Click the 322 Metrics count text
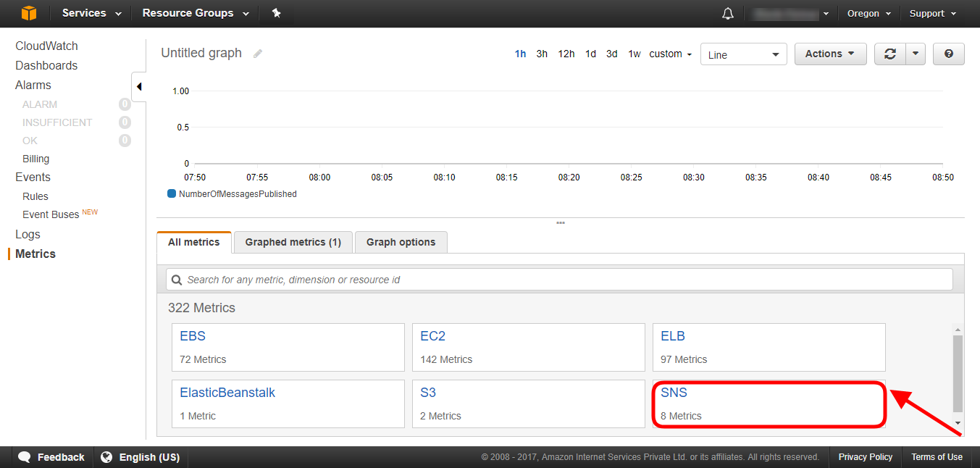The height and width of the screenshot is (468, 980). [201, 308]
